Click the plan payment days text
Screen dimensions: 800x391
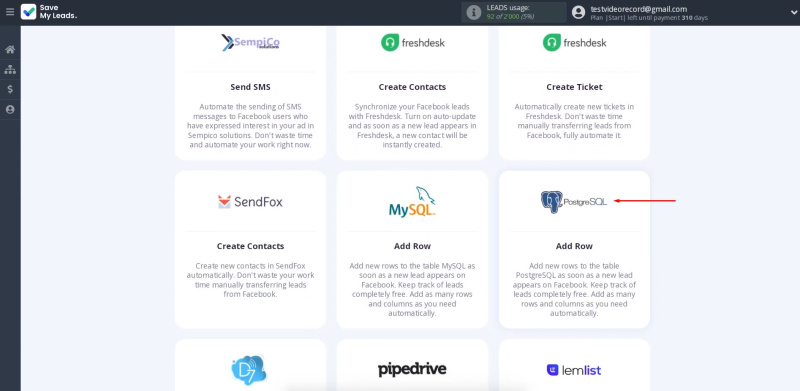coord(649,18)
